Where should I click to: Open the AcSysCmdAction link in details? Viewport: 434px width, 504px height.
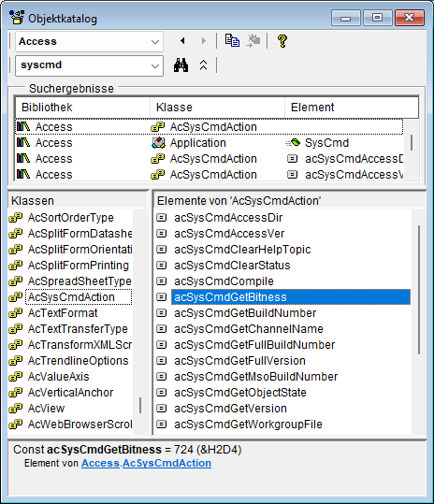tap(166, 463)
